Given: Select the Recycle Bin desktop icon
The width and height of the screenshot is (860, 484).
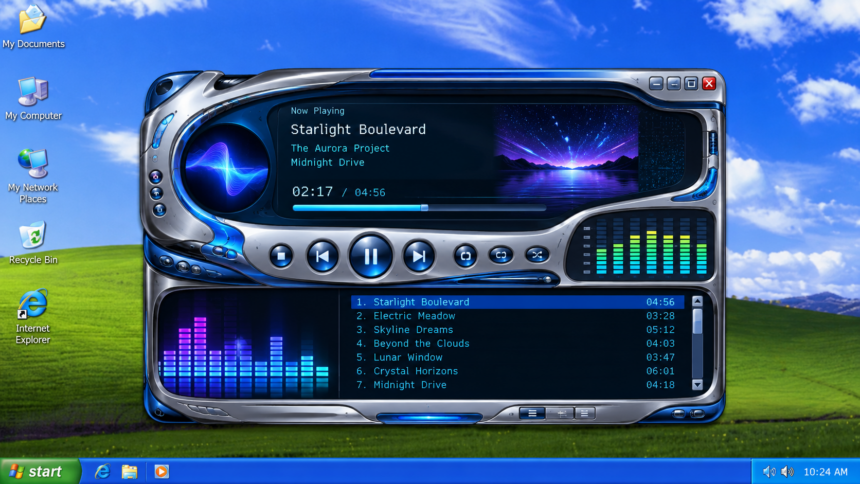Looking at the screenshot, I should (x=33, y=243).
